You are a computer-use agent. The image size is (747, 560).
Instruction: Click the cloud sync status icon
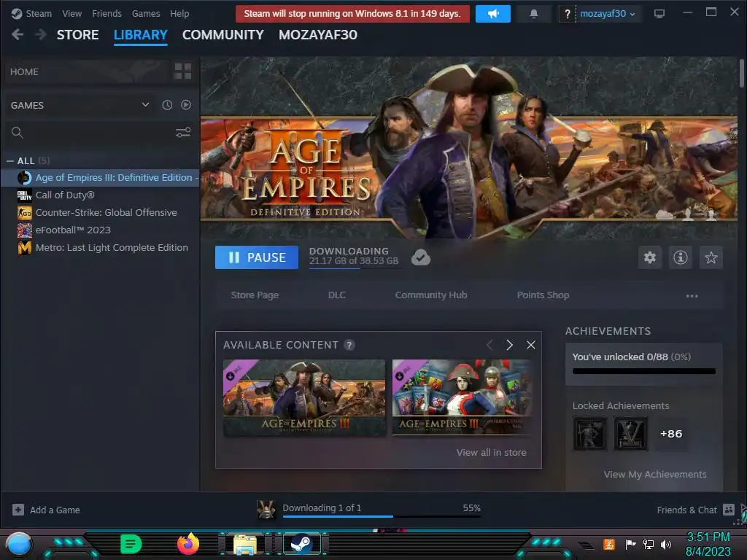[421, 257]
